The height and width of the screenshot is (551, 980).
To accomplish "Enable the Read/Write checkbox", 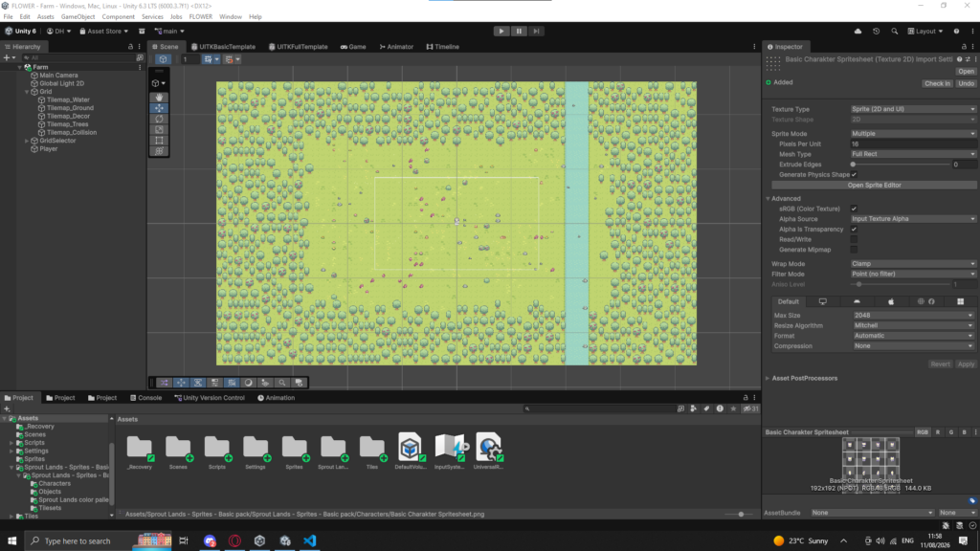I will 854,239.
